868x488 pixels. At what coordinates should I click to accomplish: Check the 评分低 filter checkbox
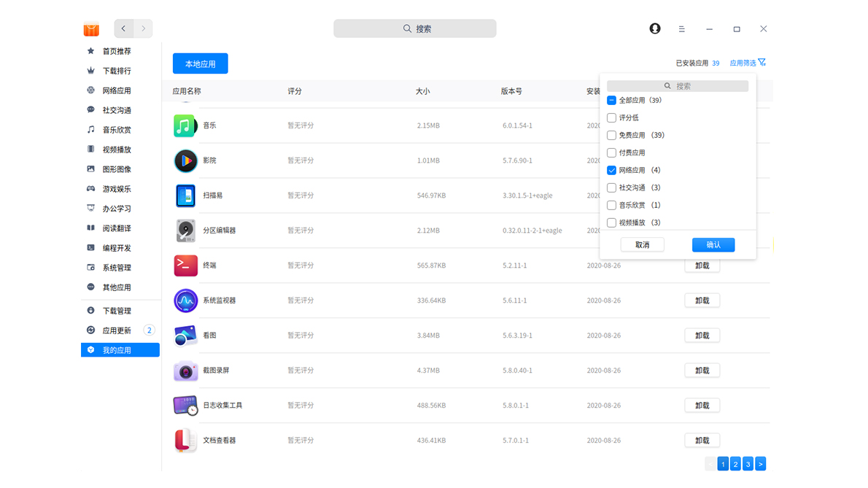(x=612, y=118)
